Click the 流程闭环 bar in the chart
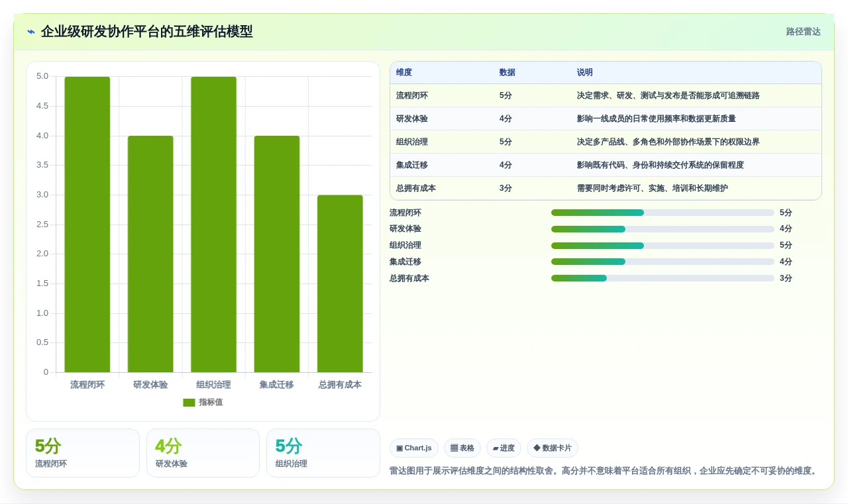Screen dimensions: 848x504 [x=87, y=225]
